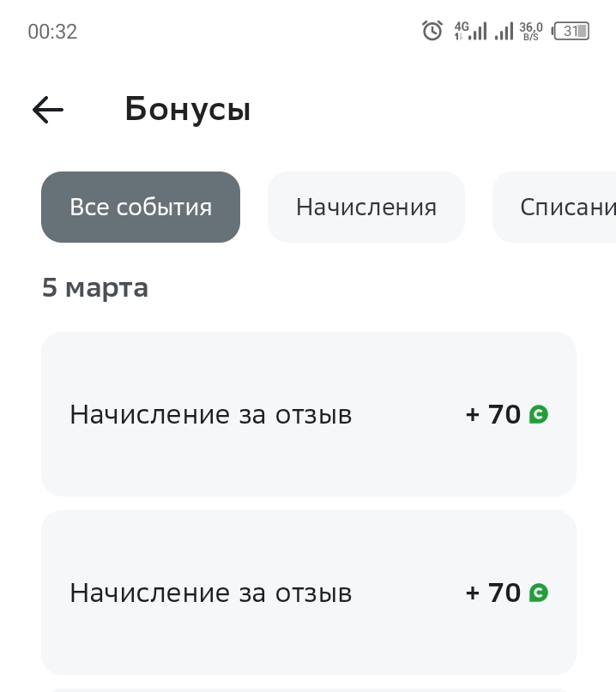Open second Начисление за отзыв entry
This screenshot has width=616, height=692.
point(309,593)
